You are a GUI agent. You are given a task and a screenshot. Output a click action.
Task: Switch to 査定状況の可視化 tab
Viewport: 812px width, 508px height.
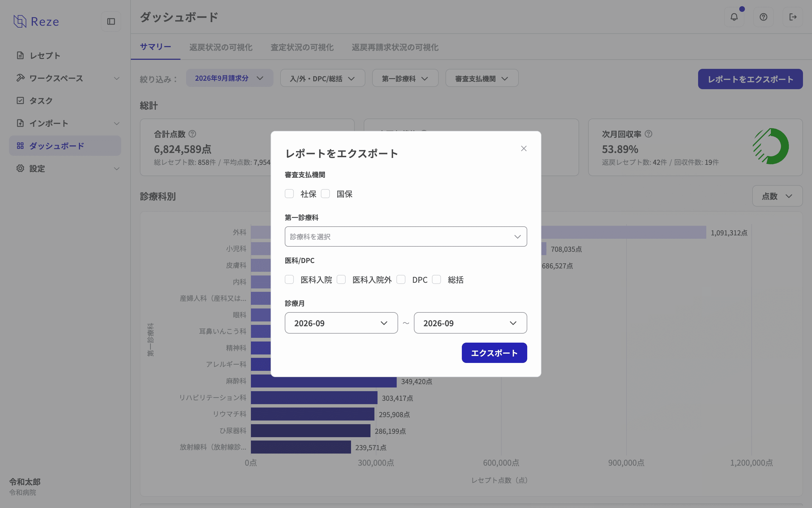pos(302,47)
